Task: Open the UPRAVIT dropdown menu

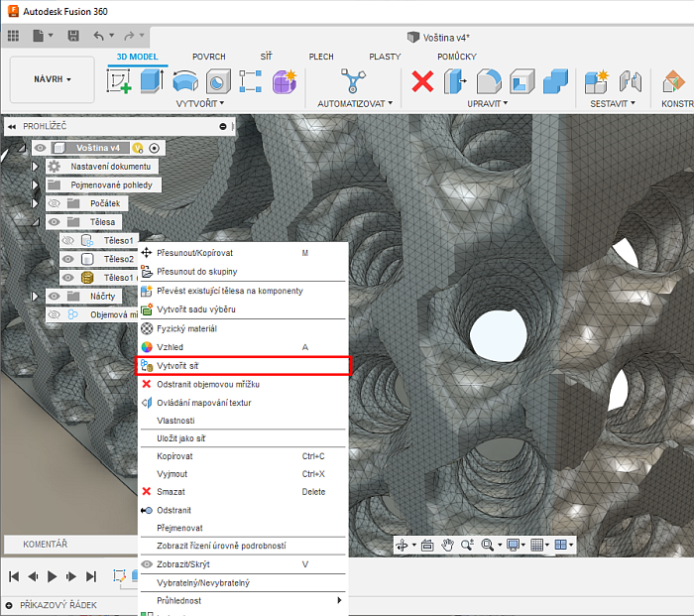Action: coord(488,103)
